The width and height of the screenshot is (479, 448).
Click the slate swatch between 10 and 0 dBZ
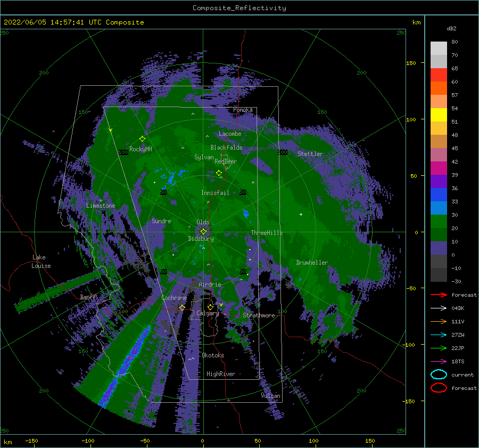pos(439,248)
